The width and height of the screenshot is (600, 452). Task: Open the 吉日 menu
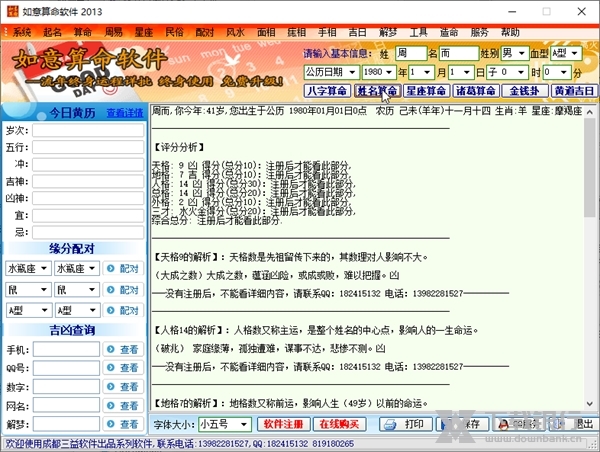tap(357, 33)
